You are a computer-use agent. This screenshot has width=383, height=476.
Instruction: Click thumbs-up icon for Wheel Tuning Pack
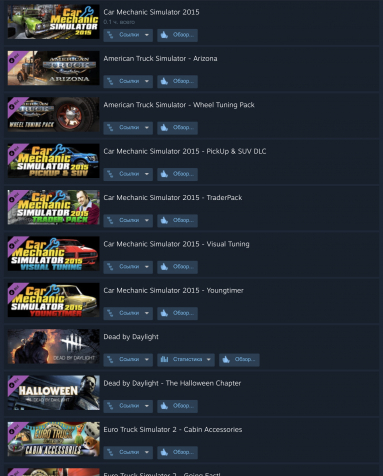(164, 128)
